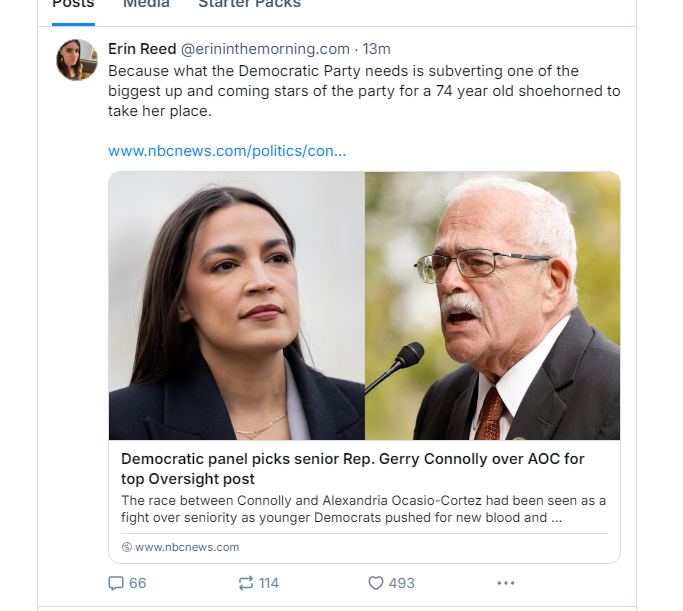The width and height of the screenshot is (683, 611).
Task: Open the Starter Packs tab
Action: (x=249, y=4)
